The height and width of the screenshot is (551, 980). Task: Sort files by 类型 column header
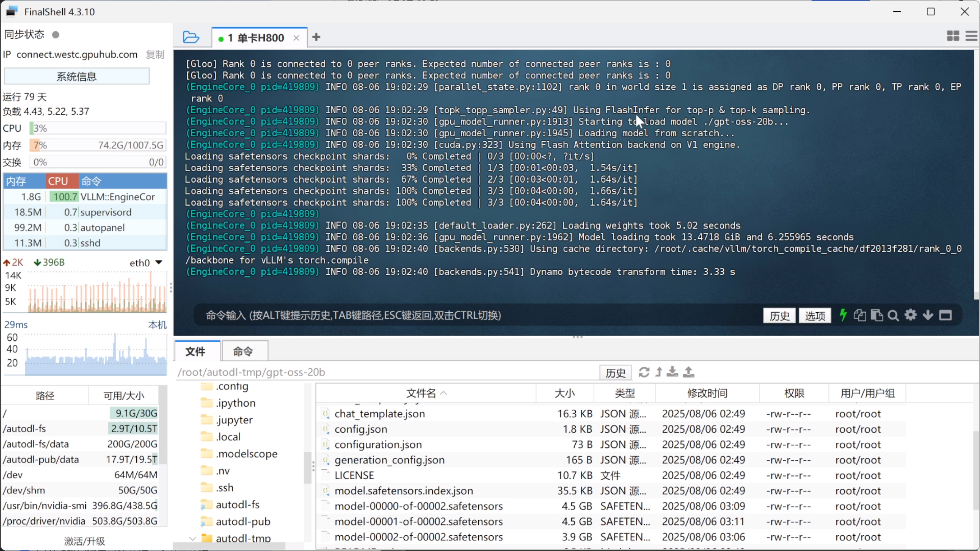625,393
